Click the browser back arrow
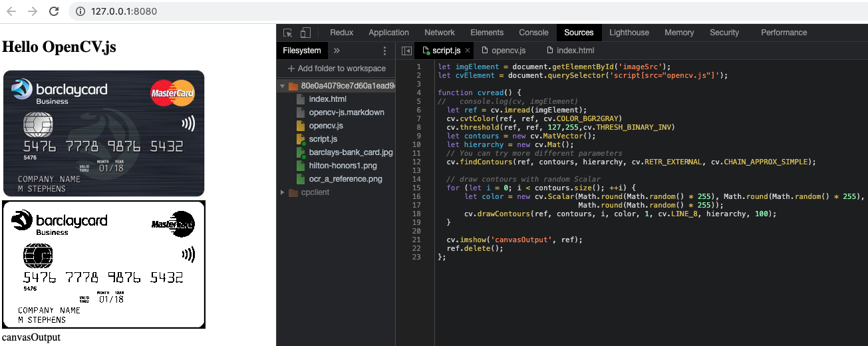Image resolution: width=868 pixels, height=346 pixels. coord(12,11)
